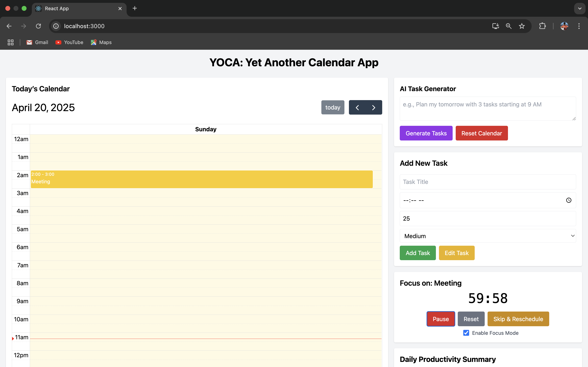Expand the Medium priority dropdown

point(488,236)
